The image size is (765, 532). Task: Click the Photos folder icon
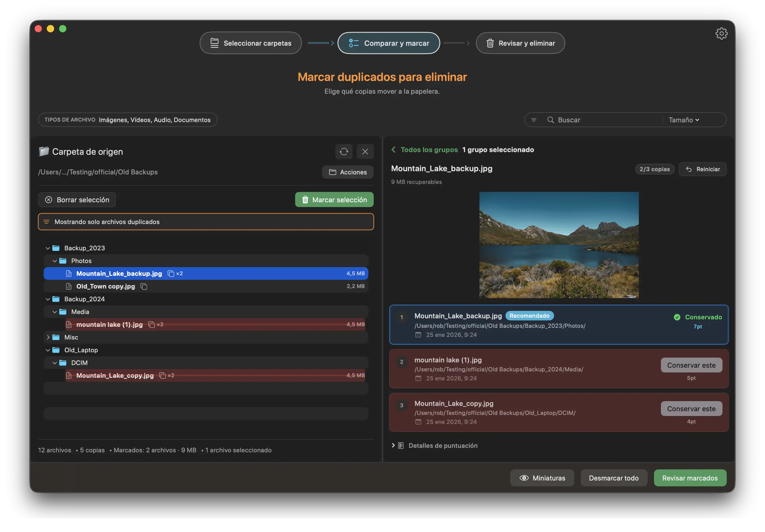click(x=63, y=261)
